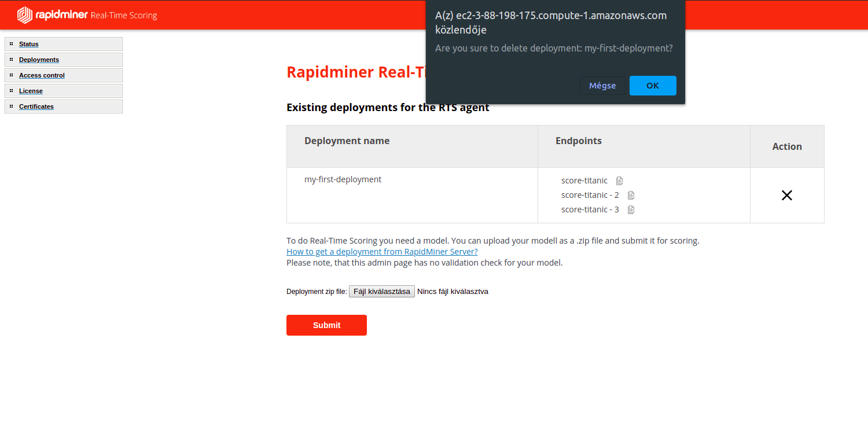Click the my-first-deployment name cell

[x=343, y=179]
